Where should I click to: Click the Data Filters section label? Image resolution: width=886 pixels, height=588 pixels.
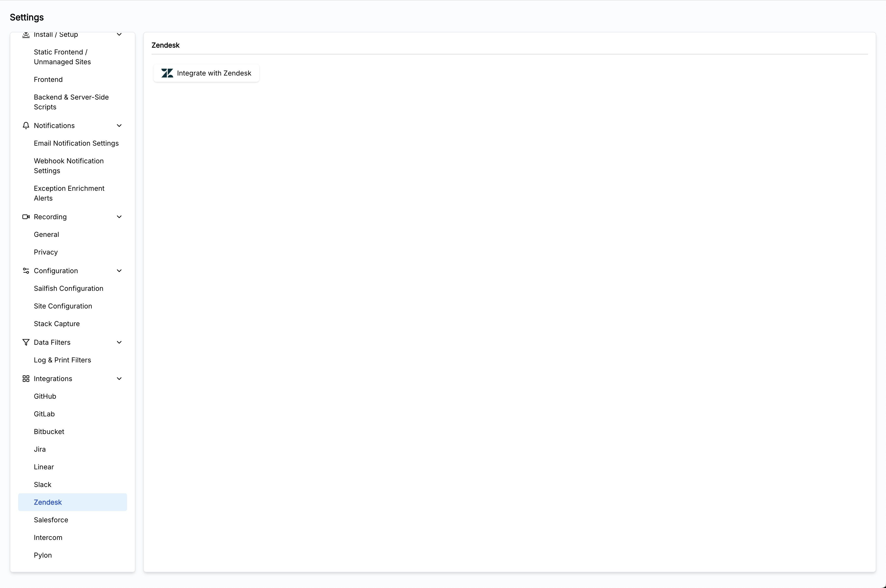pyautogui.click(x=52, y=342)
